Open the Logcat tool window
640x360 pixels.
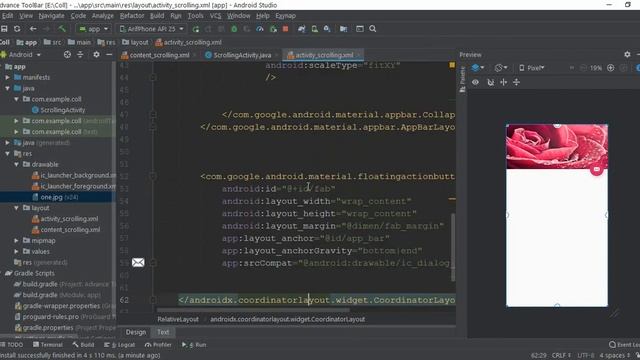click(120, 345)
